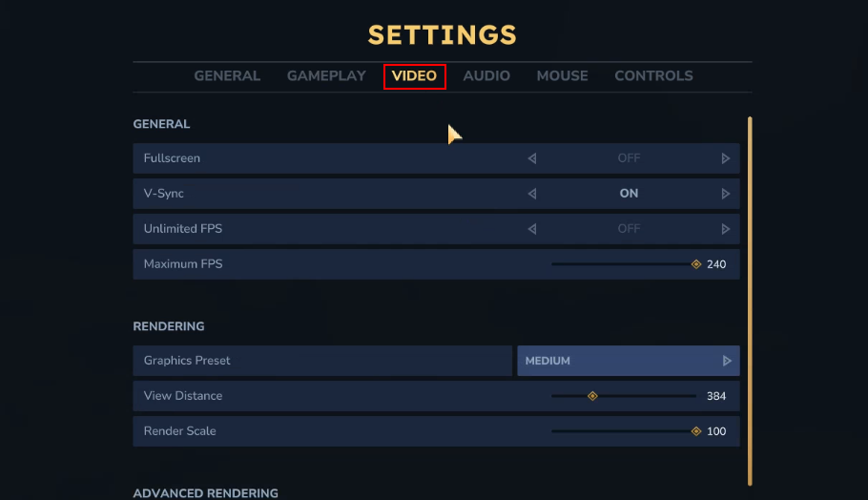
Task: Open the Controls tab
Action: pyautogui.click(x=653, y=76)
